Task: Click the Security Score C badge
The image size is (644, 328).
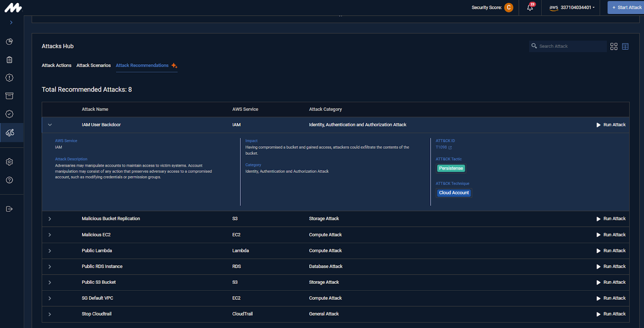Action: pos(509,7)
